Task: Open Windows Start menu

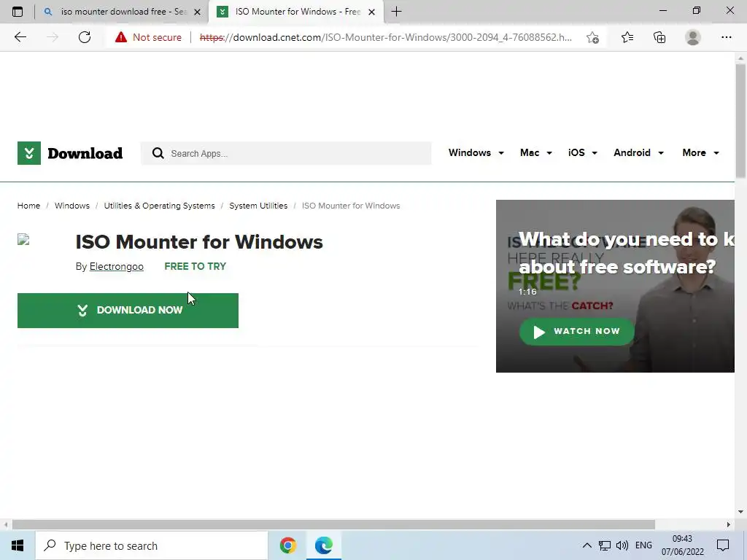Action: point(18,545)
